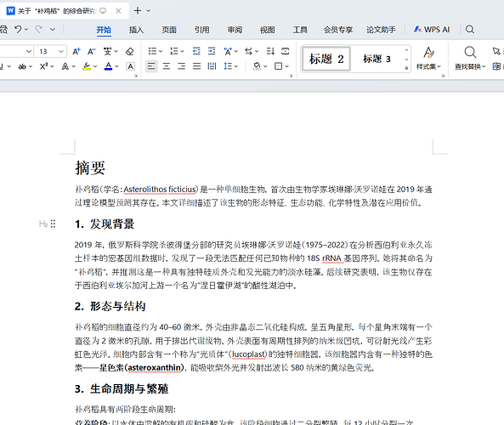Open the line spacing dropdown arrow
The width and height of the screenshot is (504, 425).
click(236, 66)
